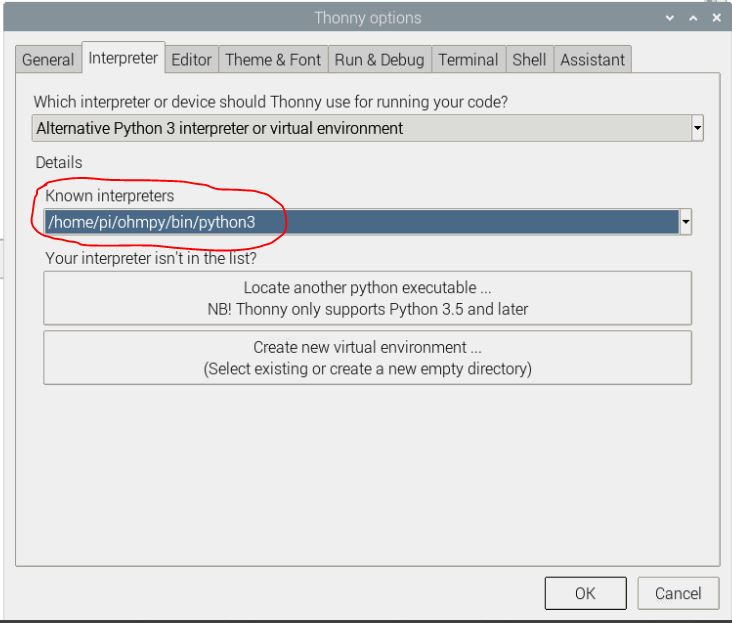Expand the interpreter type dropdown arrow

click(698, 128)
